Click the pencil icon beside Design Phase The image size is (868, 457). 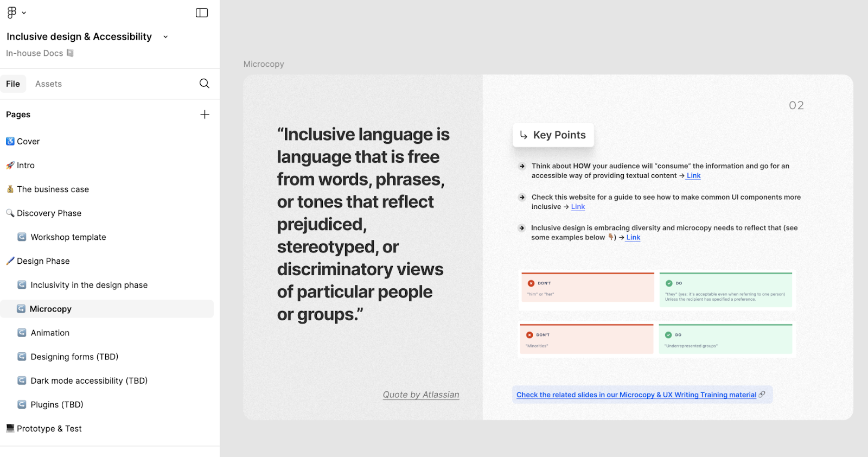pyautogui.click(x=10, y=261)
